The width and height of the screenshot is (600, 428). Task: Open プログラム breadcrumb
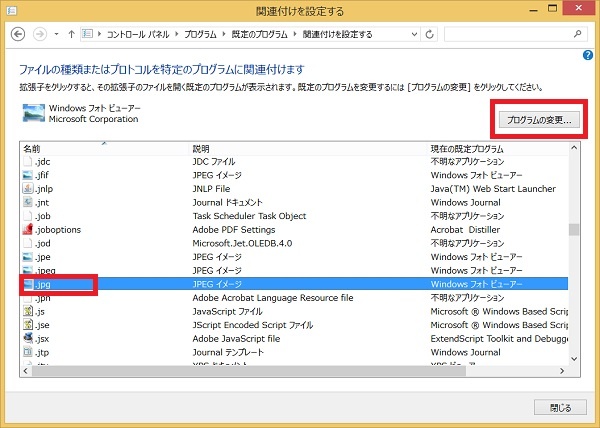201,34
